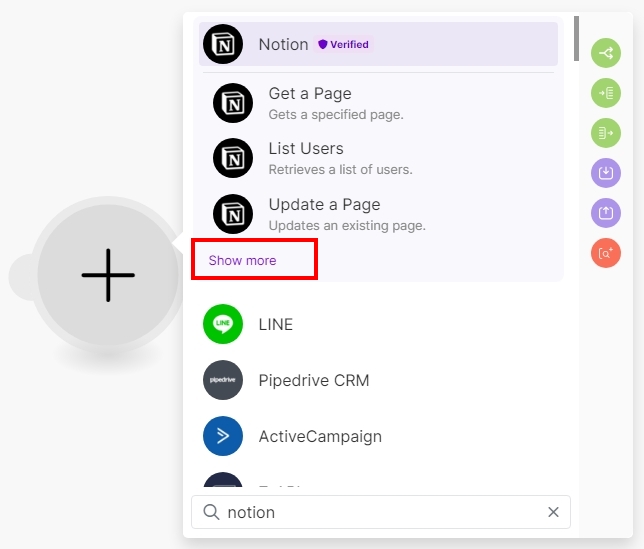The image size is (644, 549).
Task: Open the LINE app
Action: [276, 325]
